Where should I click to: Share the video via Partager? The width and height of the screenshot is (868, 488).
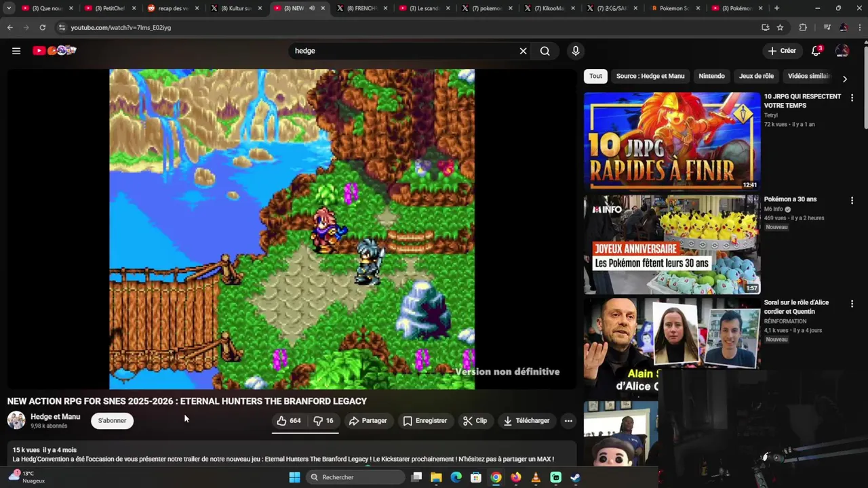point(368,421)
